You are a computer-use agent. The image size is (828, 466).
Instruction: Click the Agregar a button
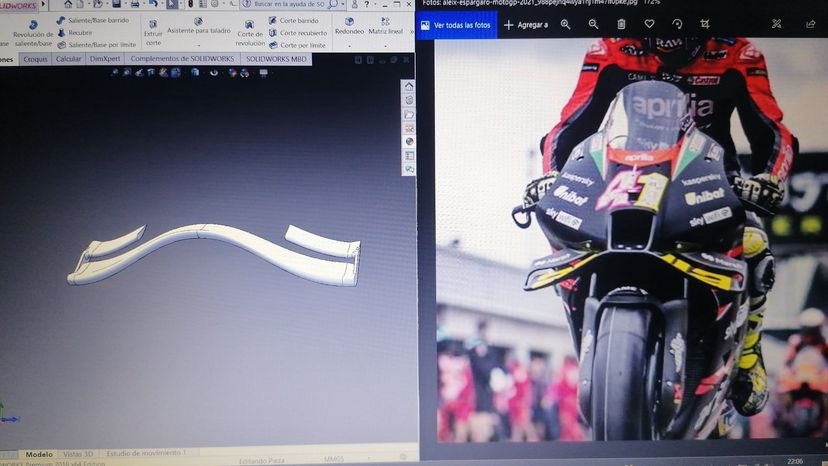pos(526,25)
